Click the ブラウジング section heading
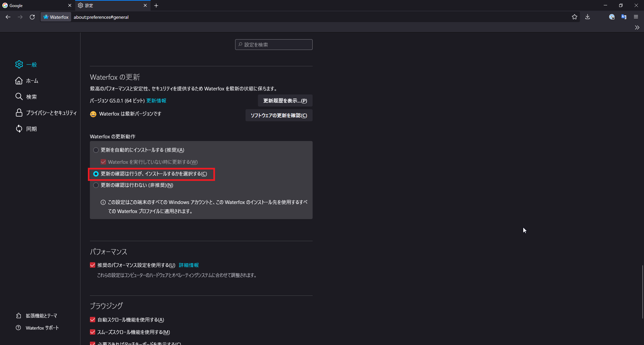 (x=106, y=306)
